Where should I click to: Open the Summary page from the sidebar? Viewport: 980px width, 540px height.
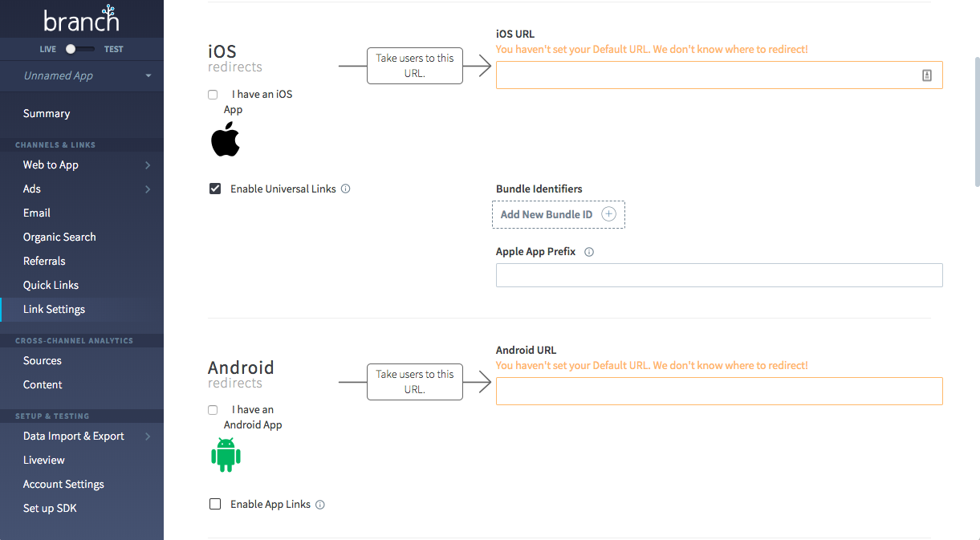pyautogui.click(x=47, y=113)
